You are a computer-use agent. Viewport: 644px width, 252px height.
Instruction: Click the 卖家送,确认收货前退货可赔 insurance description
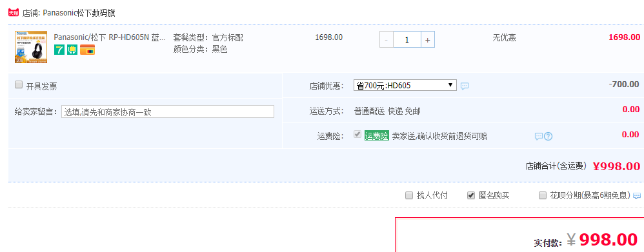439,136
